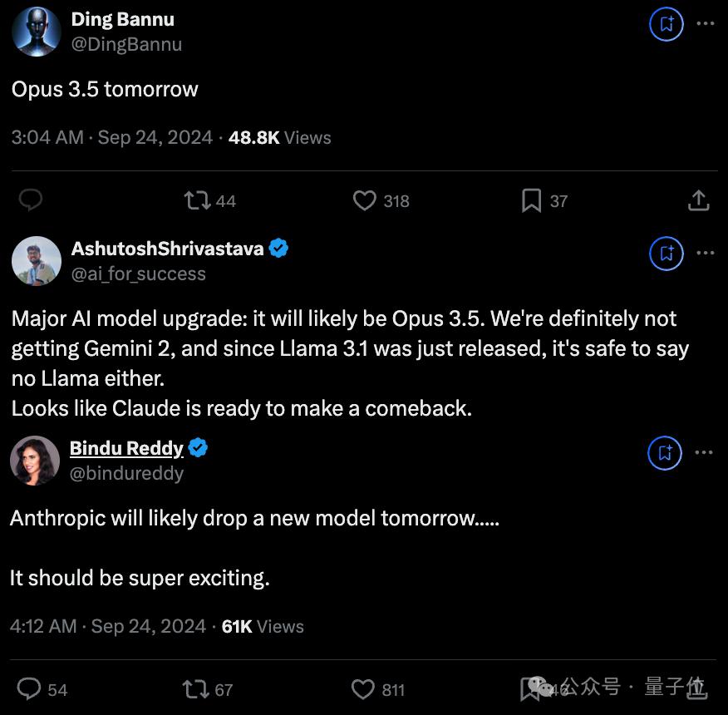Like Bindu Reddy's tweet with 811 likes
The width and height of the screenshot is (728, 715).
click(363, 689)
